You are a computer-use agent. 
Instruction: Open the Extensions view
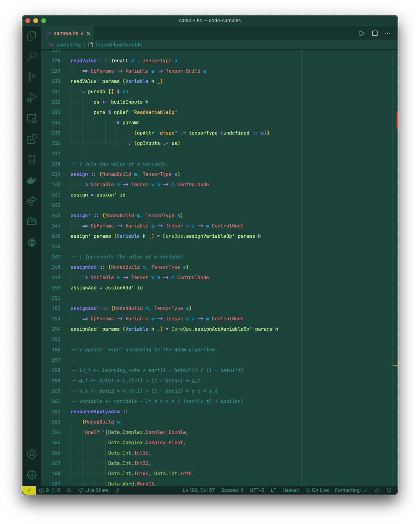point(32,139)
